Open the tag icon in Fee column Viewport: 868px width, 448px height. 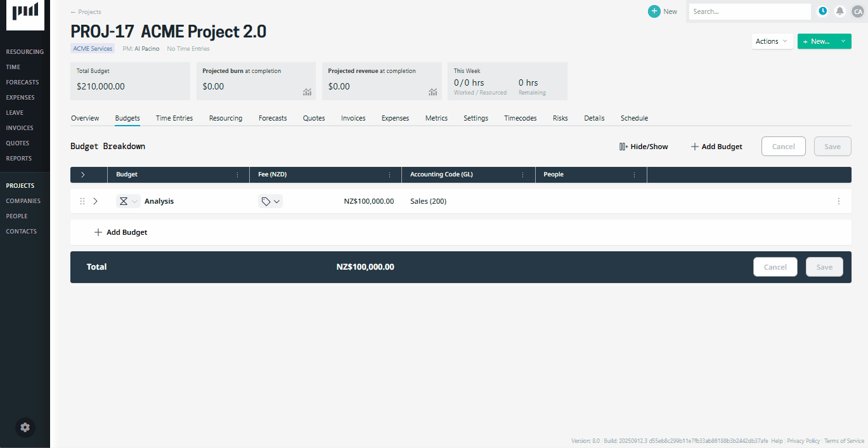(267, 201)
